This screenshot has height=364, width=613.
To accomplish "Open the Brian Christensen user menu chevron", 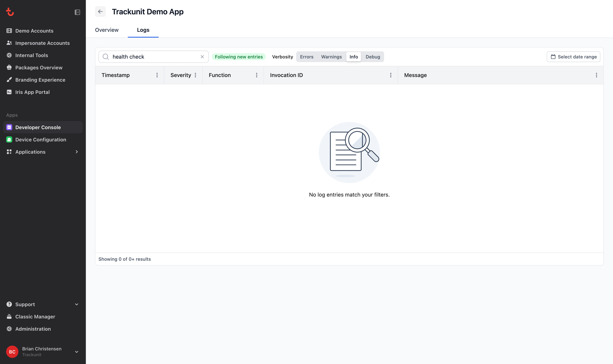I will [77, 352].
